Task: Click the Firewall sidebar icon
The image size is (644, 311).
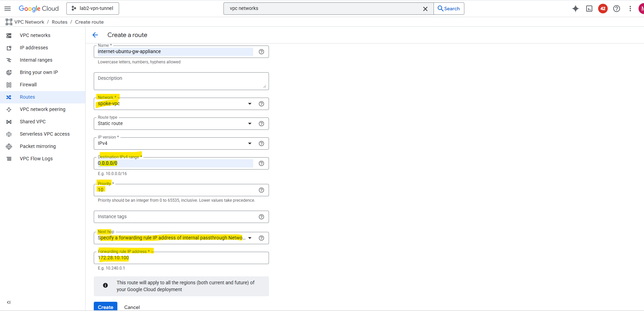Action: (9, 85)
